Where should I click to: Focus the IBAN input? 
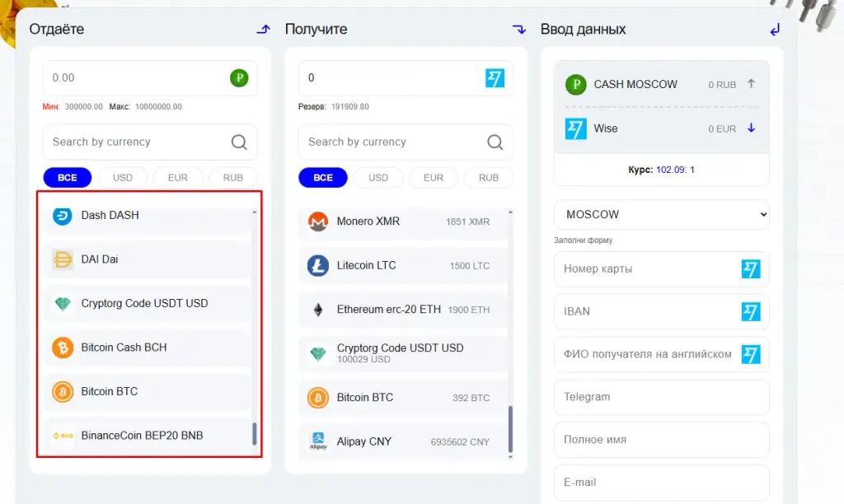coord(662,311)
